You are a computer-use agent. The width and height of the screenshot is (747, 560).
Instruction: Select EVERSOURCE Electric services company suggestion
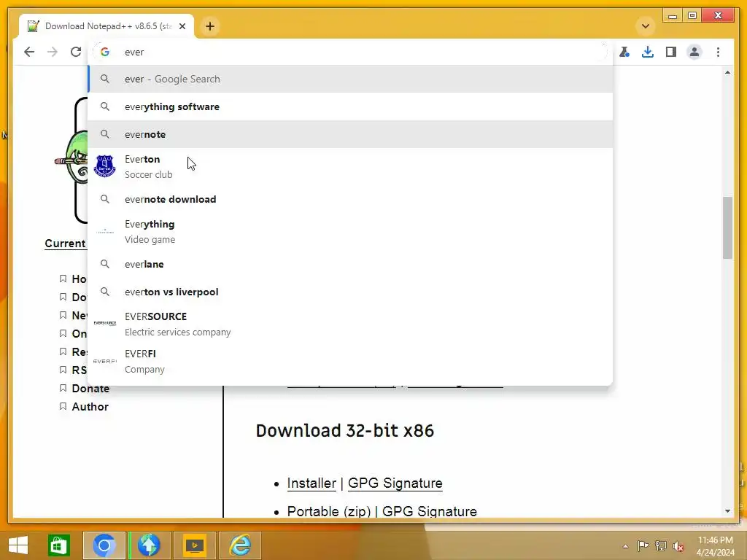tap(350, 324)
